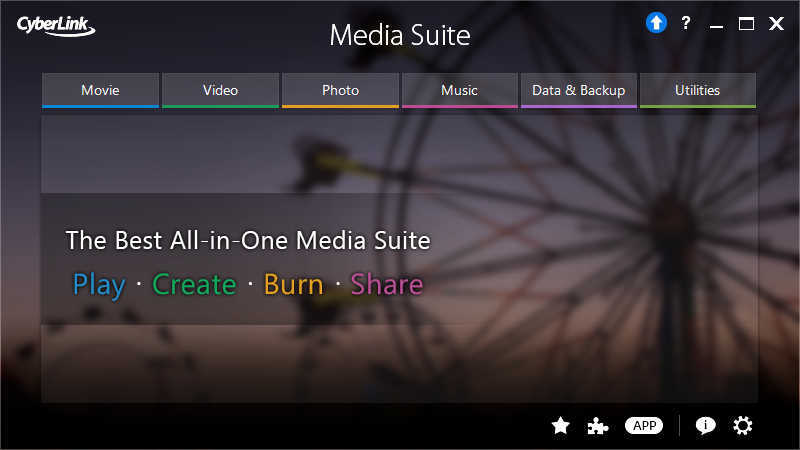Click the CyberLink logo
Viewport: 800px width, 450px height.
click(56, 26)
